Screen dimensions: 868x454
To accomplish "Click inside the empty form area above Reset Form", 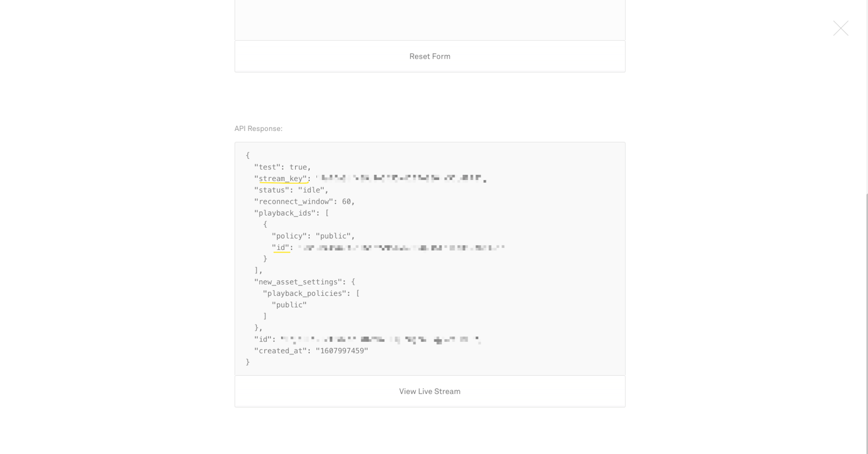I will click(x=430, y=19).
